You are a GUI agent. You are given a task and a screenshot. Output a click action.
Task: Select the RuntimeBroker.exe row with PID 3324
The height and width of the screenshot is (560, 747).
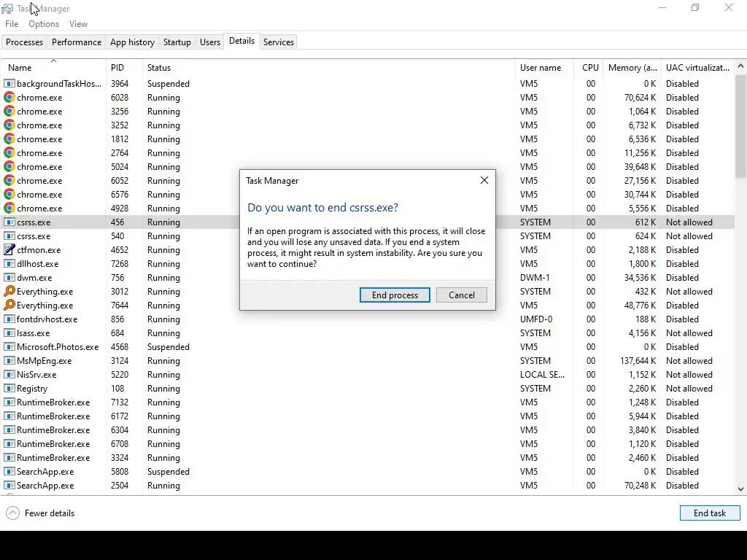click(x=368, y=458)
